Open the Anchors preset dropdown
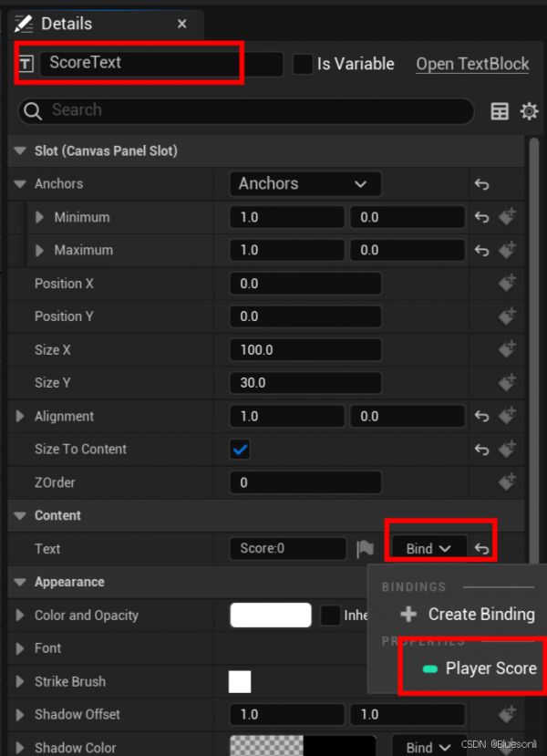Screen dimensions: 547x756 (x=304, y=184)
